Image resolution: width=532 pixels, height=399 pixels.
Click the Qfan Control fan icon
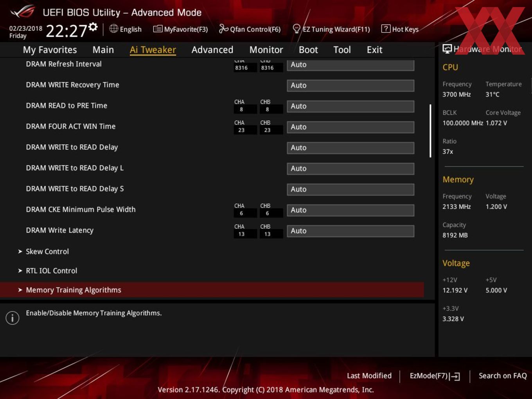click(223, 29)
